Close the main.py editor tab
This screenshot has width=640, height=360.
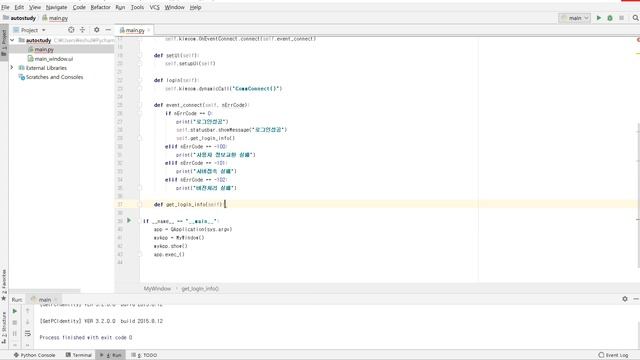coord(149,30)
